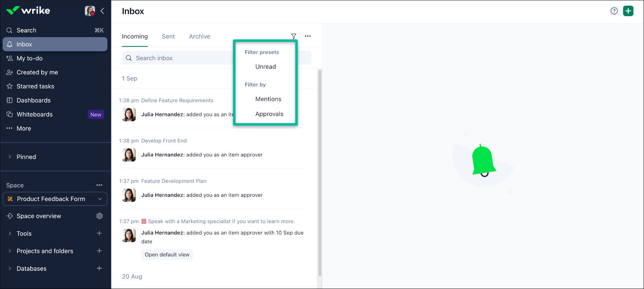Select the Unread filter preset
The width and height of the screenshot is (644, 289).
pos(265,66)
